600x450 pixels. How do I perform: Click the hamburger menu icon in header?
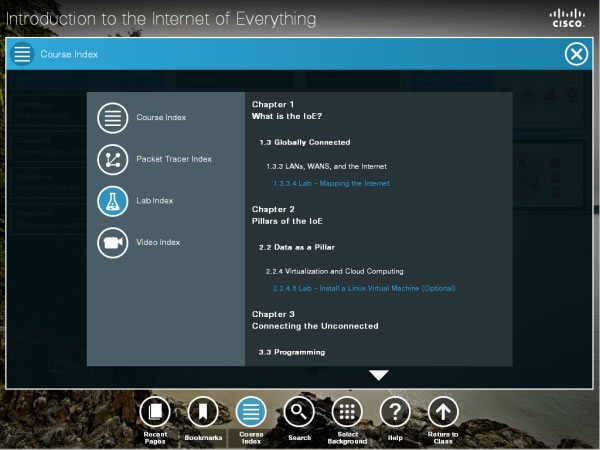[22, 54]
